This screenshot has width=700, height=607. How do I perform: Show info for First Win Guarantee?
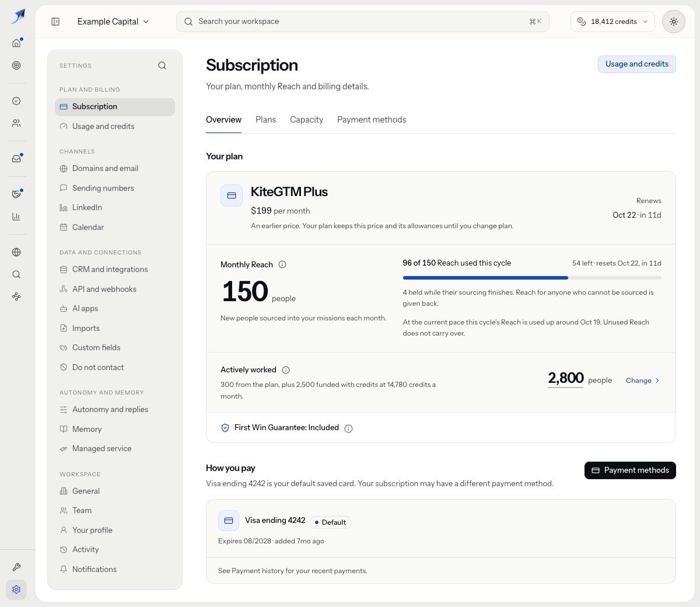[349, 428]
